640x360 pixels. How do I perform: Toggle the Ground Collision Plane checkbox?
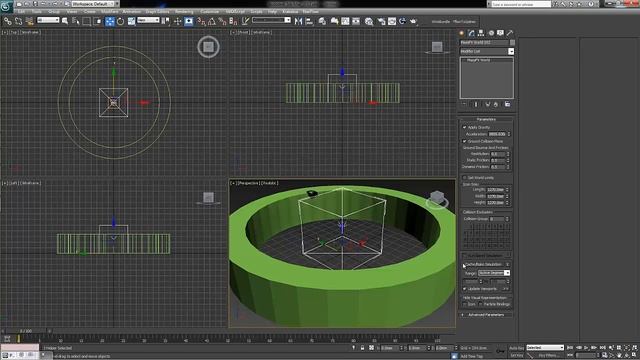[464, 141]
